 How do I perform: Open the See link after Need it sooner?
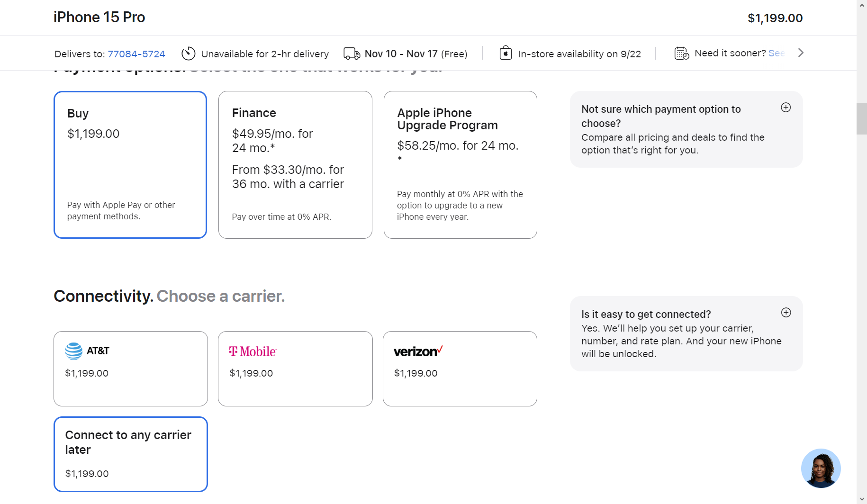click(x=777, y=53)
